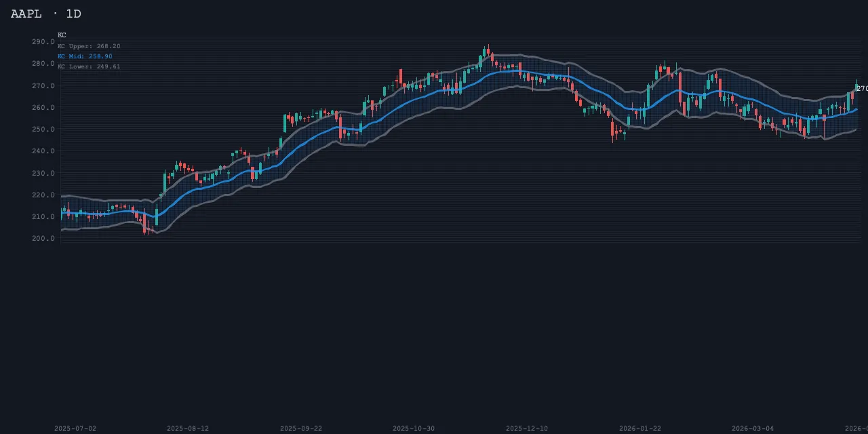
Task: Click the 280.0 price axis label
Action: tap(43, 64)
